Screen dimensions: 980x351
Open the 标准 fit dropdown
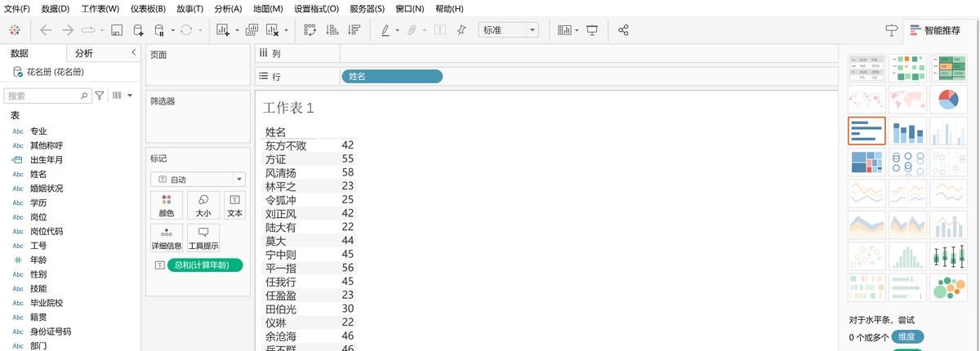click(x=508, y=30)
